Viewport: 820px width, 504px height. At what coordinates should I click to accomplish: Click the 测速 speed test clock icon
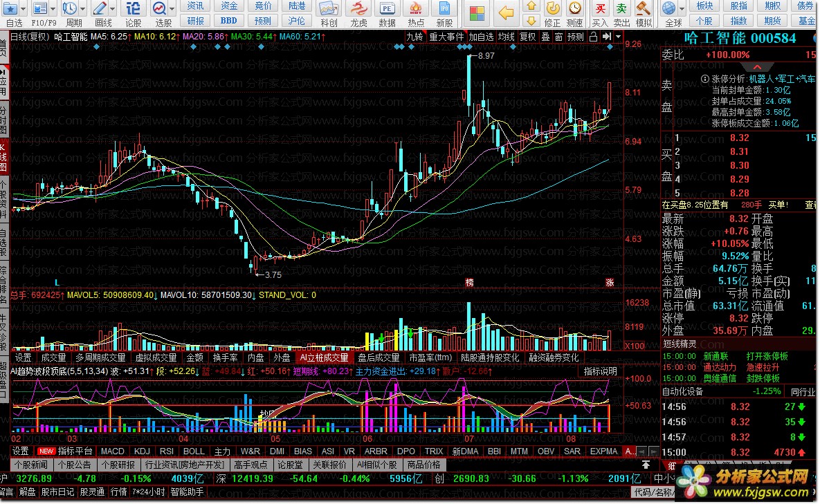point(575,8)
